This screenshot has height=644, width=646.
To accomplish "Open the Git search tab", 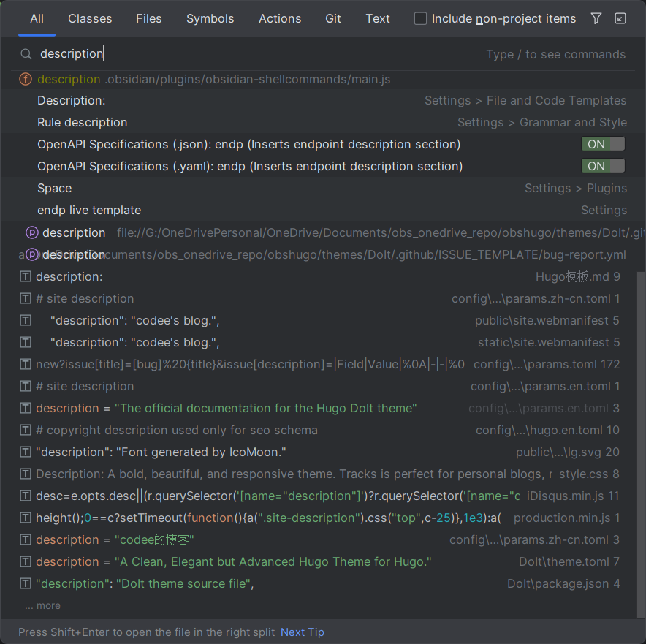I will pyautogui.click(x=333, y=19).
